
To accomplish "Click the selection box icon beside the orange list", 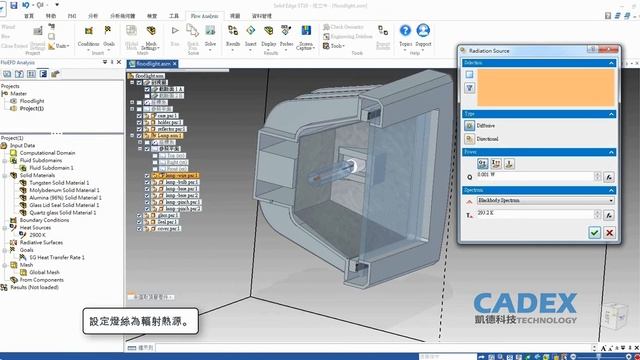I will (469, 74).
